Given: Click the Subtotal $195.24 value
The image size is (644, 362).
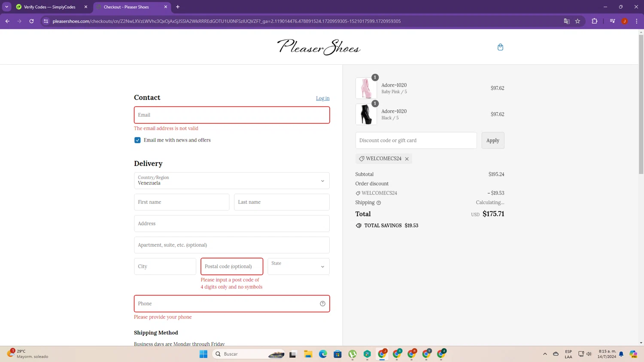Looking at the screenshot, I should 496,174.
